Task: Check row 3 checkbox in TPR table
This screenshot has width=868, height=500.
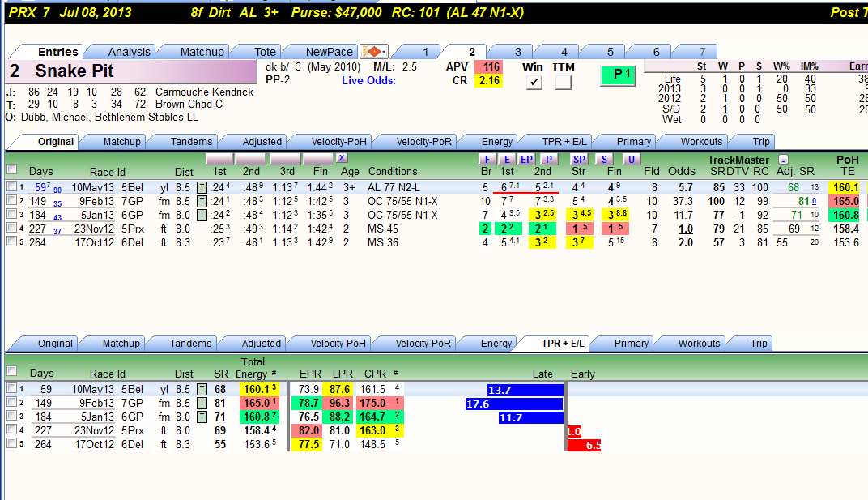Action: coord(11,416)
